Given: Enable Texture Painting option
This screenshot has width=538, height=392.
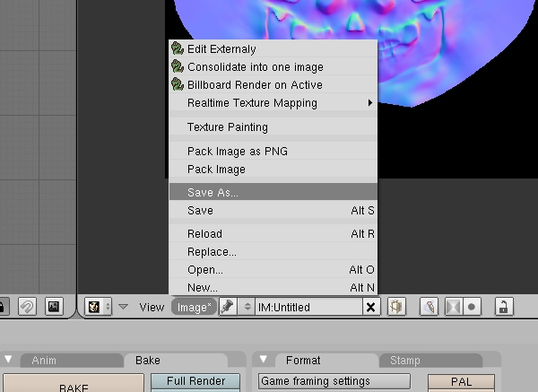Looking at the screenshot, I should [273, 127].
